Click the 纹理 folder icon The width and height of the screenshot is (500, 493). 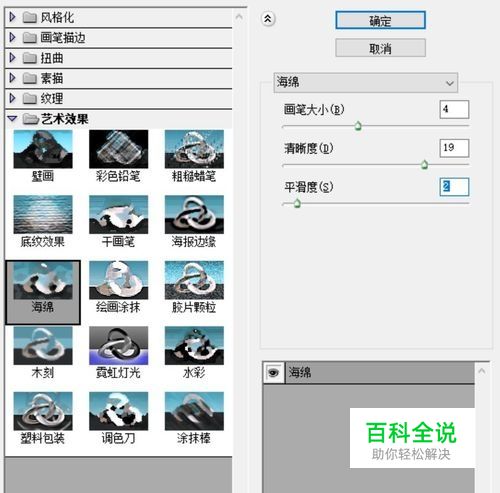pos(30,99)
